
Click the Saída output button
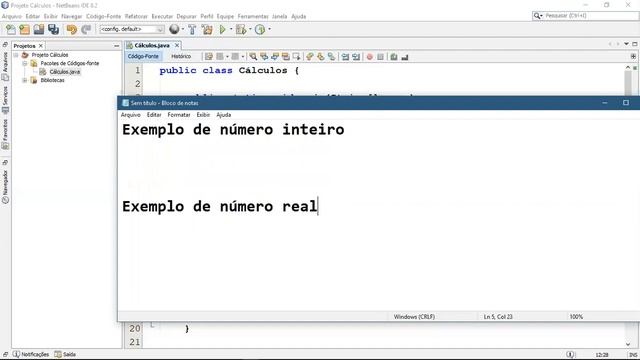pos(65,354)
